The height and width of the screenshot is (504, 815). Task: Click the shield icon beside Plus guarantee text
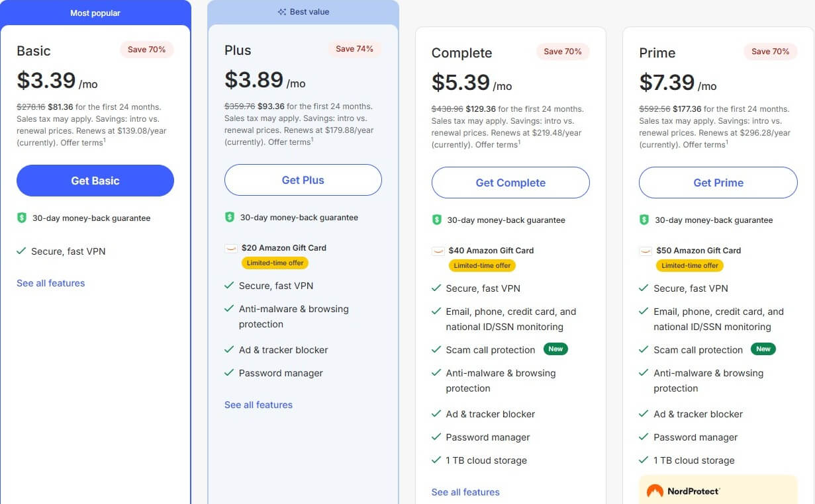pyautogui.click(x=230, y=217)
